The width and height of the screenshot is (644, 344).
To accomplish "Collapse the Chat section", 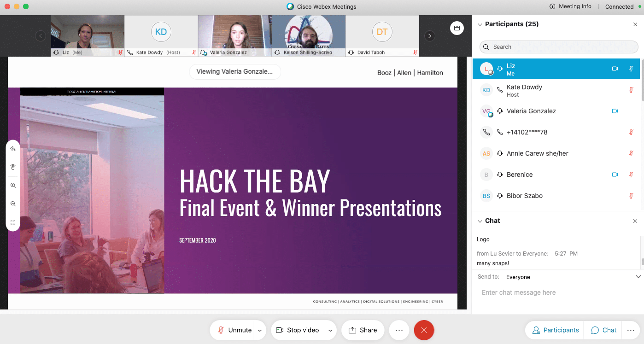I will (480, 221).
